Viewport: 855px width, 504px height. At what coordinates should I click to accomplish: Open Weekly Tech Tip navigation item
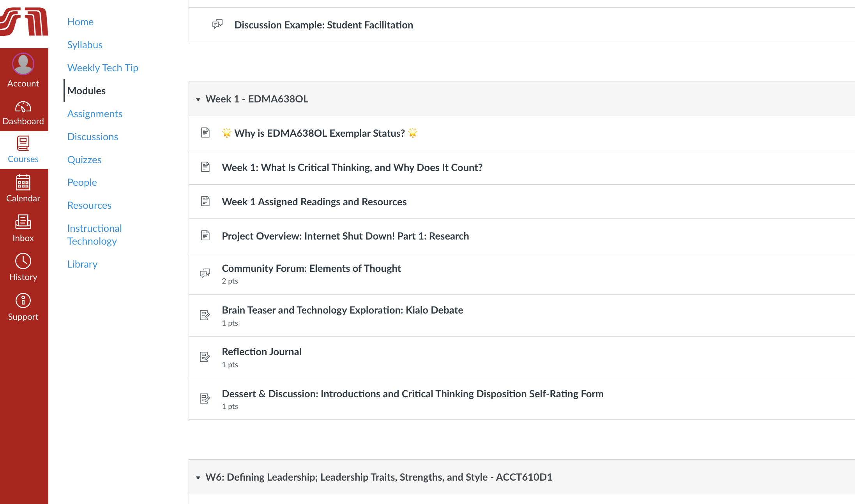pos(103,68)
